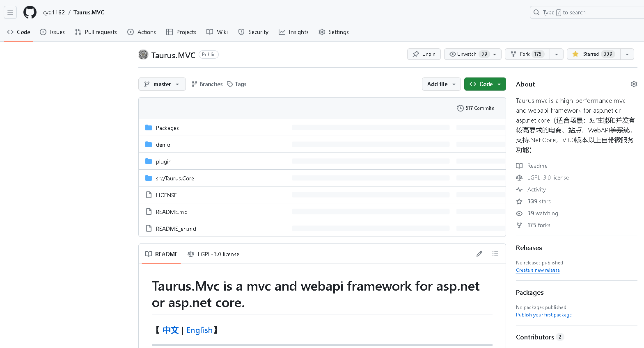Select the Code tab
This screenshot has height=348, width=644.
[18, 32]
